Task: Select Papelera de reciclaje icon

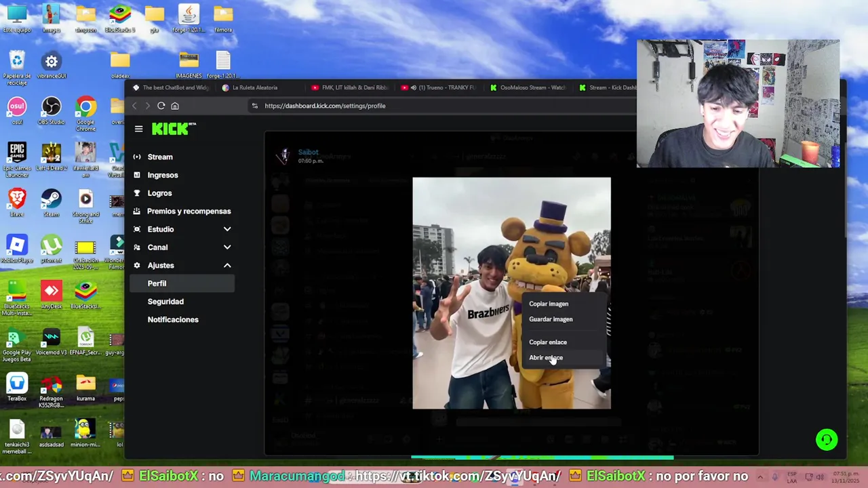Action: pyautogui.click(x=17, y=68)
